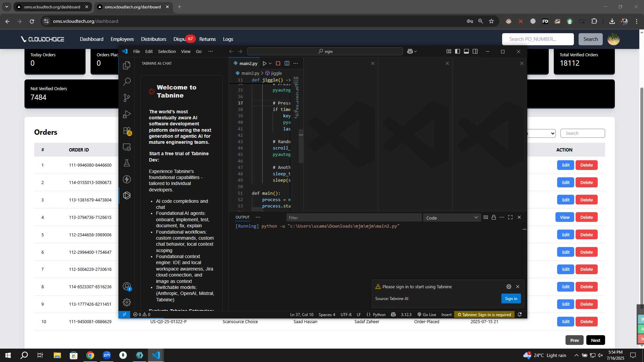Open editor more actions ellipsis
Viewport: 644px width, 362px height.
tap(296, 63)
